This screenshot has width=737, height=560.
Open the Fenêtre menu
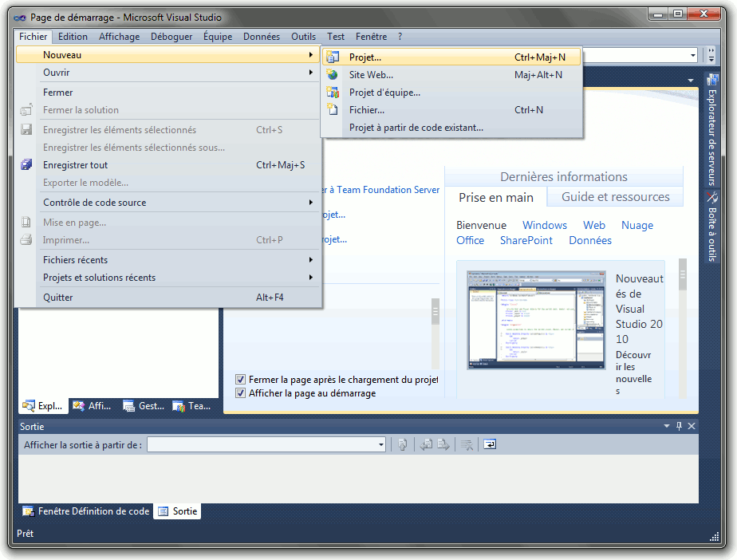tap(372, 36)
